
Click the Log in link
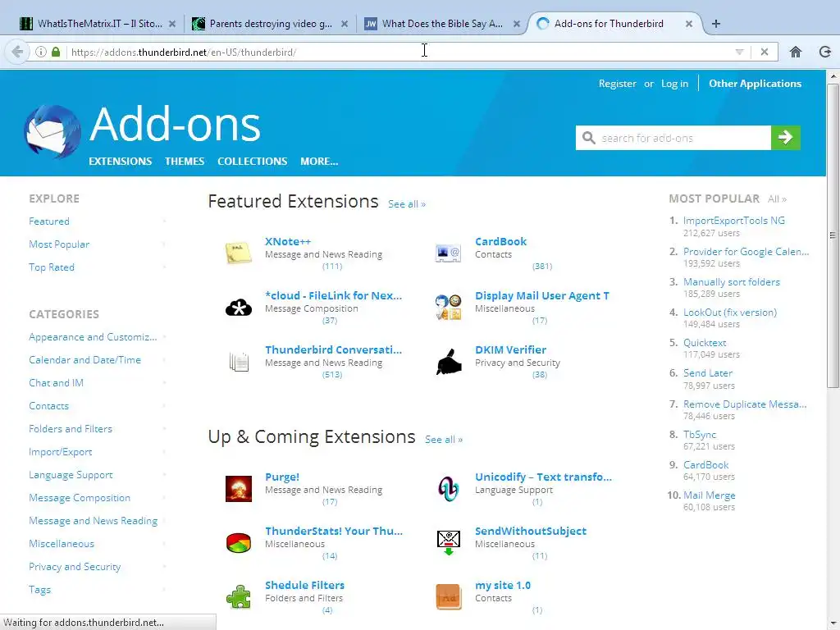[x=674, y=84]
